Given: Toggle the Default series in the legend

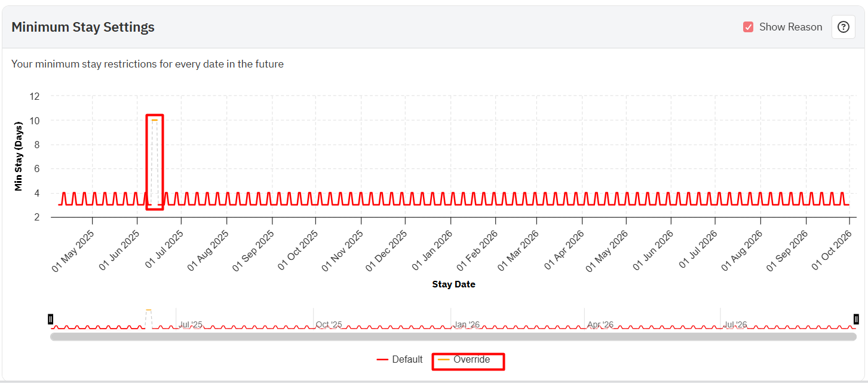Looking at the screenshot, I should 400,360.
